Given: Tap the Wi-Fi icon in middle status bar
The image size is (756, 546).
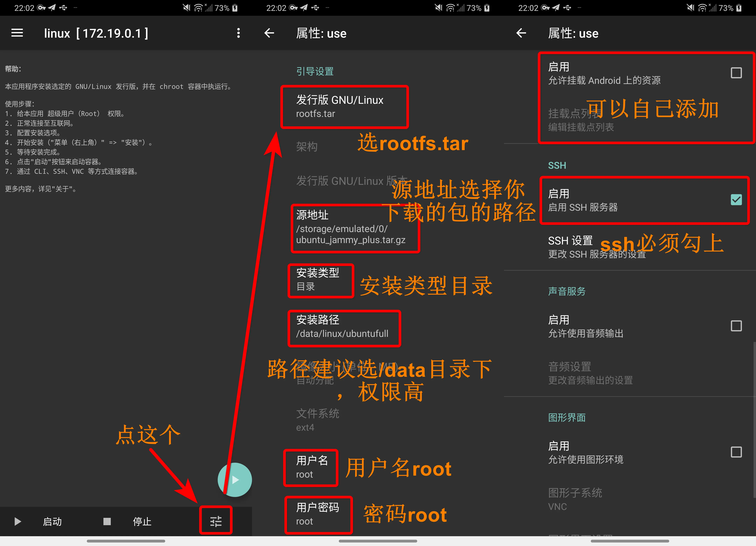Looking at the screenshot, I should (x=450, y=8).
